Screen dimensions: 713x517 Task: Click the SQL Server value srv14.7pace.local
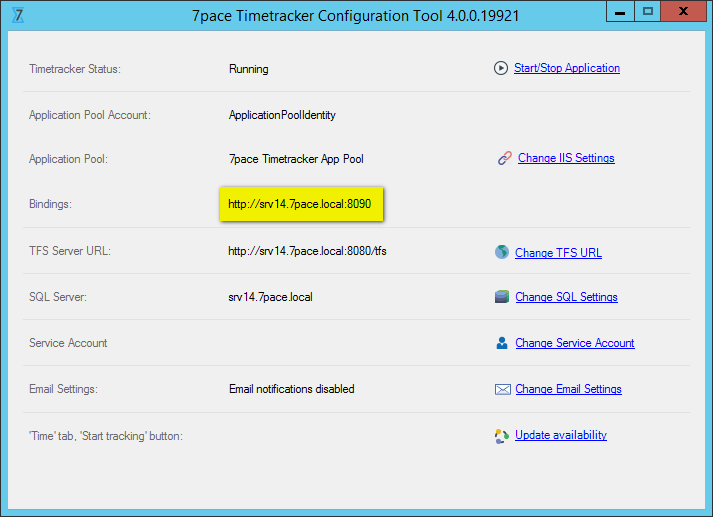coord(270,297)
